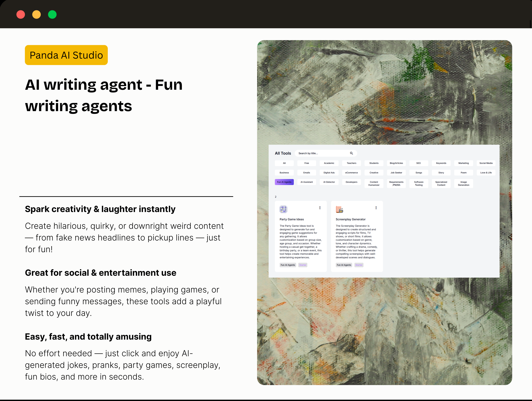Open the Content Humanizer category
Screen dimensions: 532x401
[374, 184]
